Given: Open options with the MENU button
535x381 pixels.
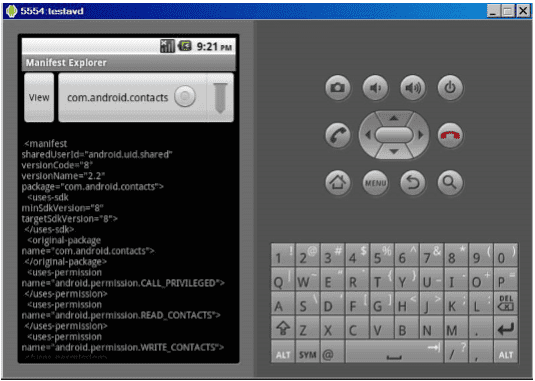Looking at the screenshot, I should point(375,183).
